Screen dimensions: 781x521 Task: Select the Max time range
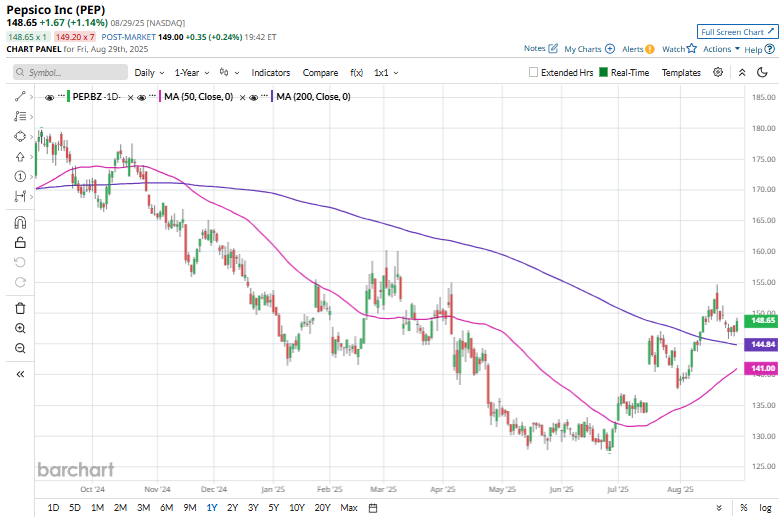coord(349,508)
